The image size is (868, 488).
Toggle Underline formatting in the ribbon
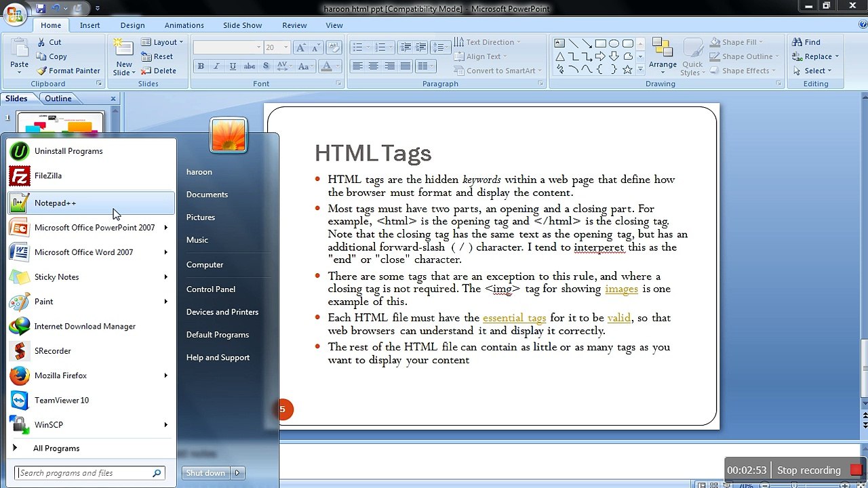point(233,66)
